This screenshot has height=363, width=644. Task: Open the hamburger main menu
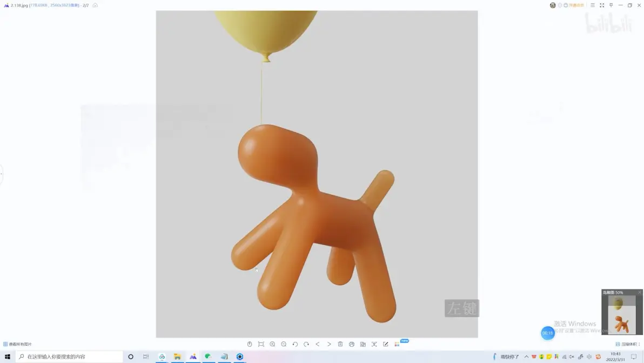click(593, 5)
